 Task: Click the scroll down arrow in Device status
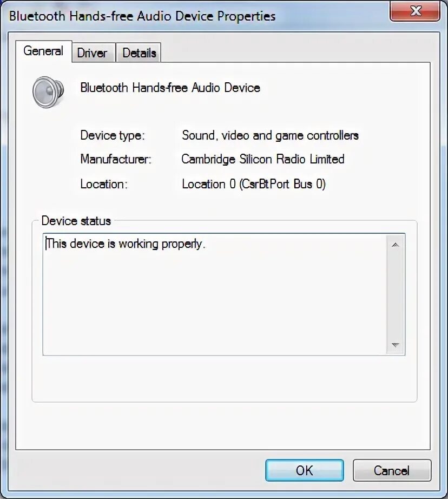pyautogui.click(x=395, y=345)
